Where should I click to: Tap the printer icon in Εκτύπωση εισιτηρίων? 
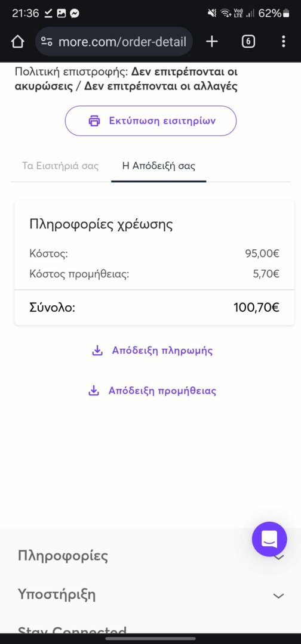[94, 120]
